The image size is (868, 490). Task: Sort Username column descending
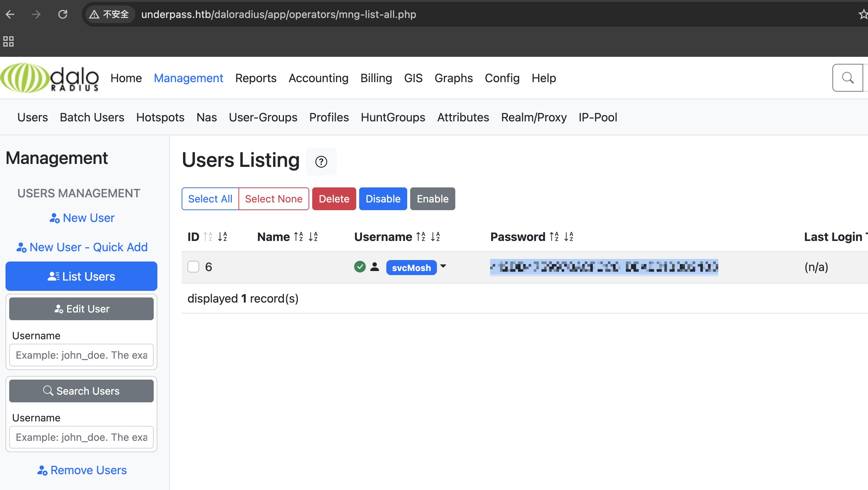point(435,237)
